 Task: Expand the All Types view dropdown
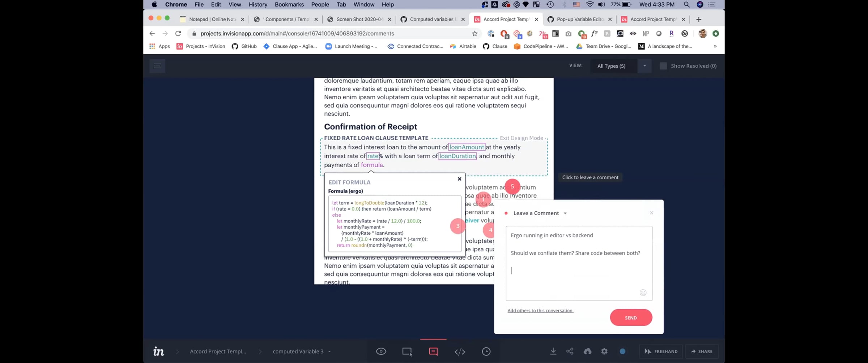click(644, 66)
